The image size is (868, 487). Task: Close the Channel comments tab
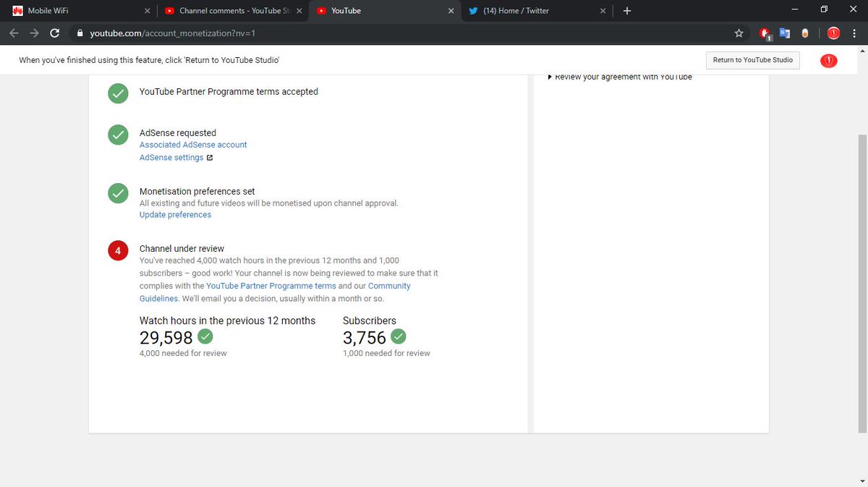299,11
